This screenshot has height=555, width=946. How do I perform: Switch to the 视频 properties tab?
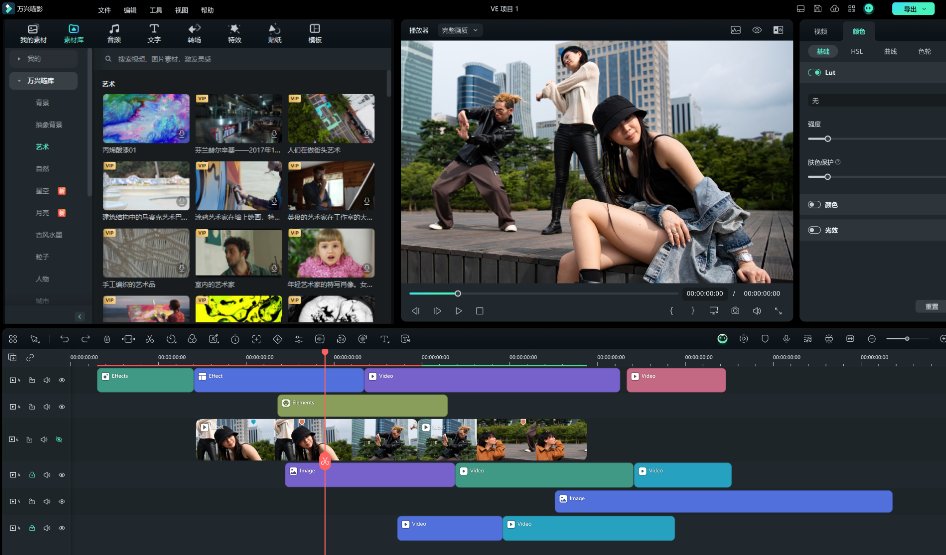click(821, 31)
